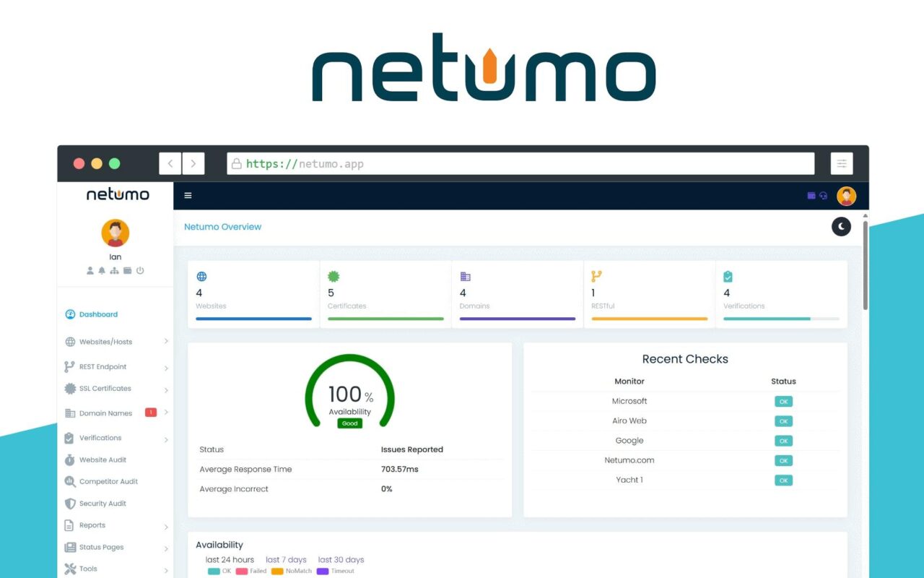Expand the Verifications sidebar chevron
Image resolution: width=924 pixels, height=578 pixels.
point(166,439)
